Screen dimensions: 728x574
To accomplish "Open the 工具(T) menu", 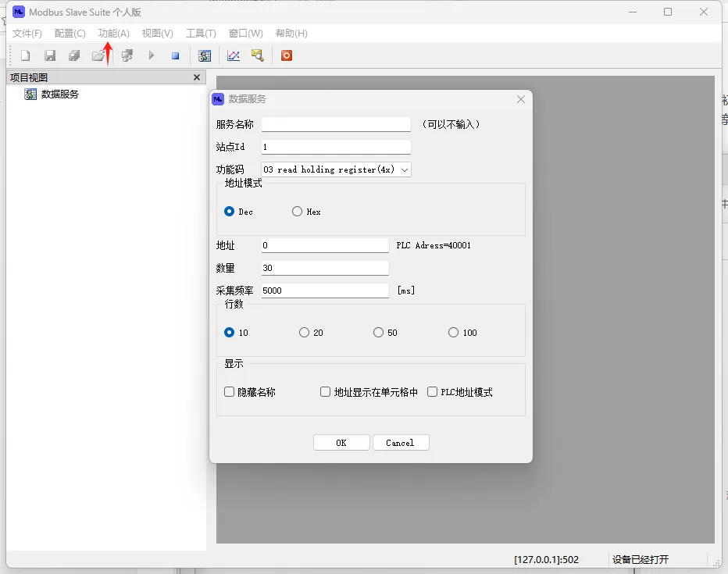I will pos(201,34).
